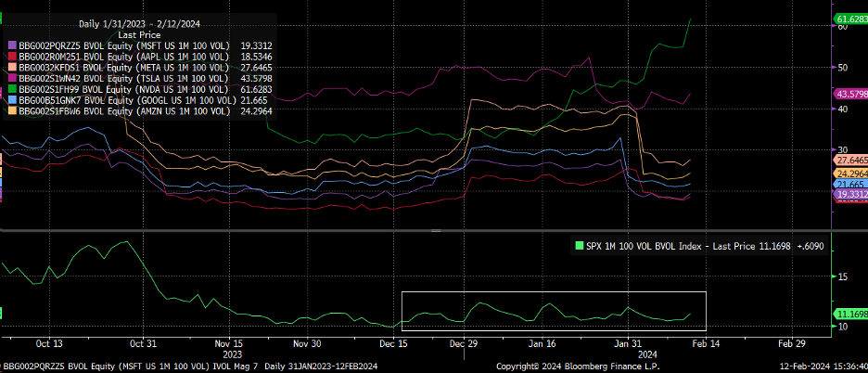Click the 30 tick label on upper y-axis
Viewport: 868px width, 373px height.
[x=844, y=149]
